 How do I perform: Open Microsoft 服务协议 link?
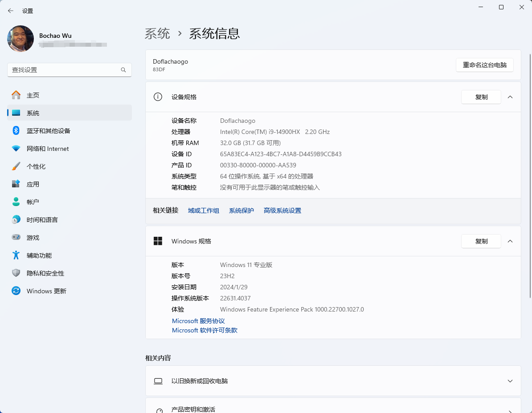coord(198,321)
